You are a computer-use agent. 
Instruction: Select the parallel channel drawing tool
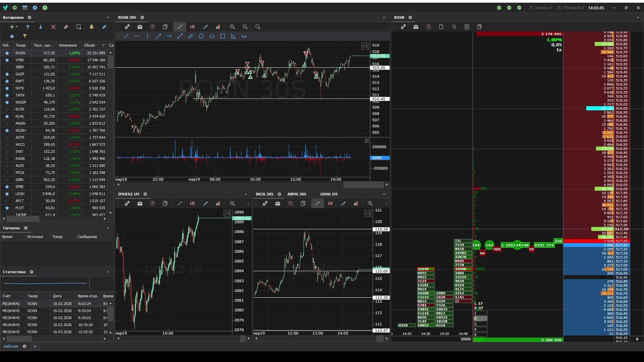191,36
